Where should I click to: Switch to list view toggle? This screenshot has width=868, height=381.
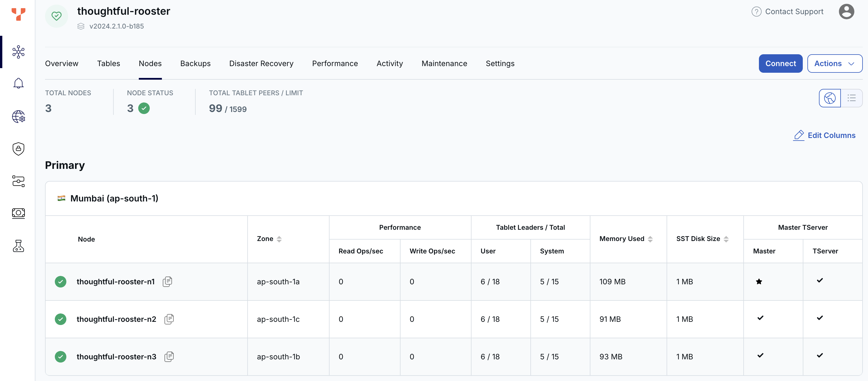pyautogui.click(x=852, y=98)
